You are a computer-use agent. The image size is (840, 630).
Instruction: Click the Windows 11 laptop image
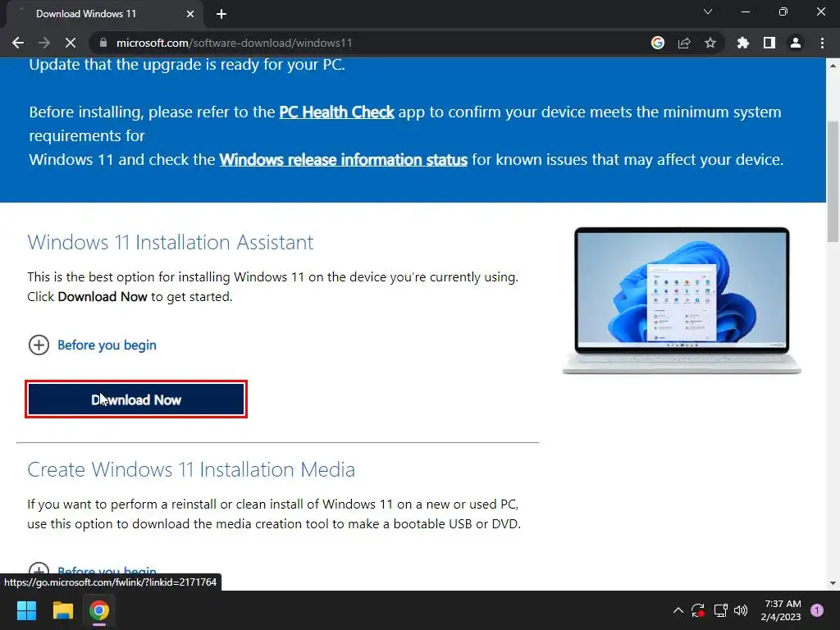682,300
